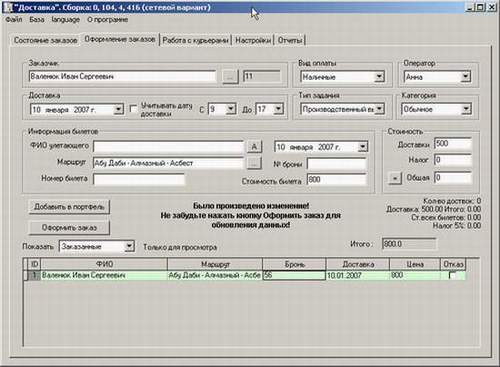
Task: Check the Отказ box in first table row
Action: [x=452, y=275]
